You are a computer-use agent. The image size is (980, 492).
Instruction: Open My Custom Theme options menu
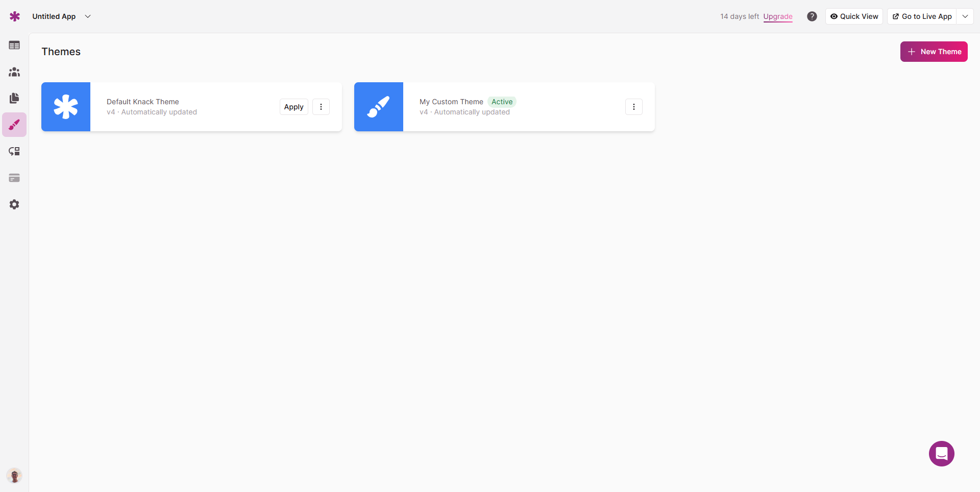point(633,107)
